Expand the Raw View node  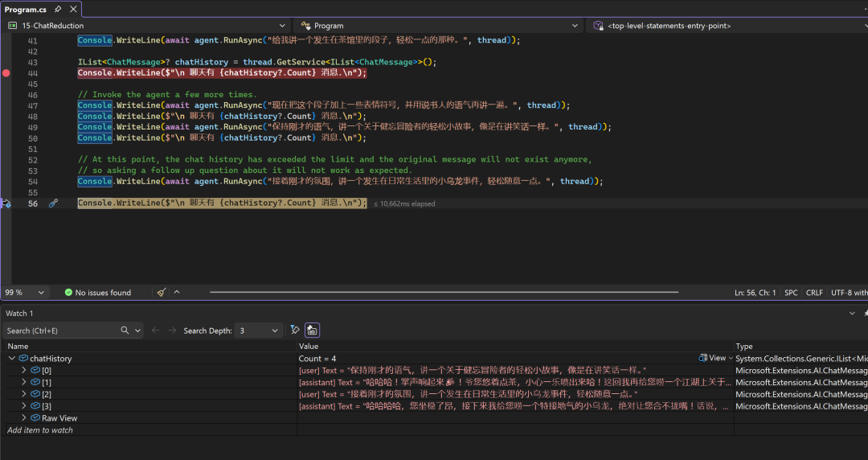[x=23, y=418]
